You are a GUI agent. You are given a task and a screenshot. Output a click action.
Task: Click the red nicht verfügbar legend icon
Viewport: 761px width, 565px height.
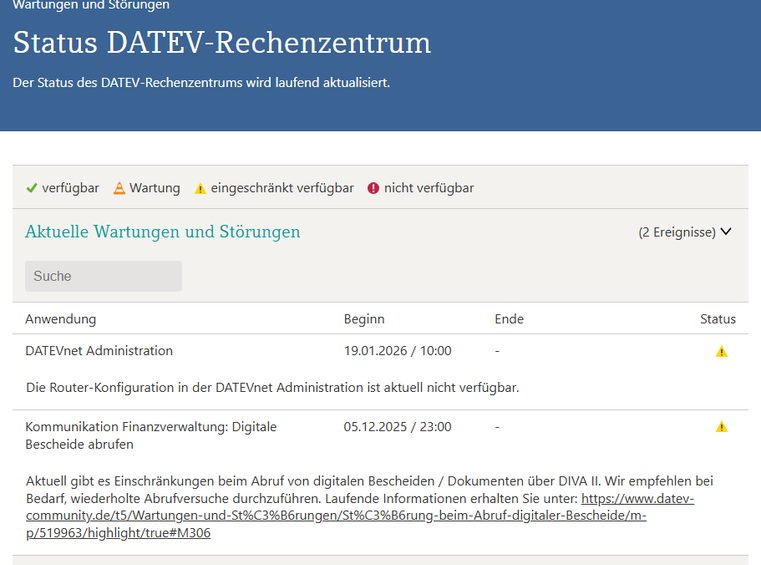[x=373, y=188]
